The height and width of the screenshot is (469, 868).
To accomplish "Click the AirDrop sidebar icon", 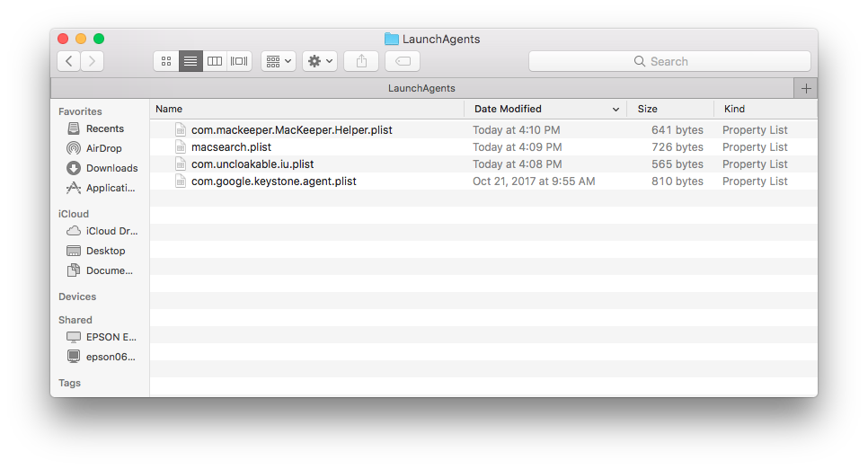I will pyautogui.click(x=74, y=148).
